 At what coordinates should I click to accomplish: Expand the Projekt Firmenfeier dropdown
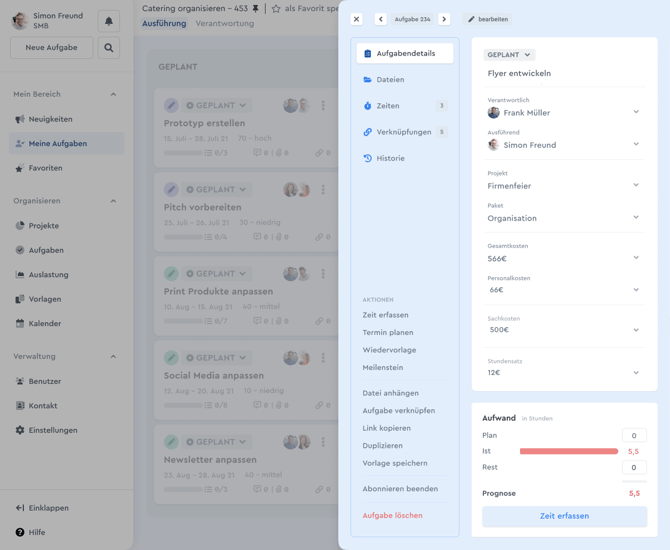coord(636,185)
